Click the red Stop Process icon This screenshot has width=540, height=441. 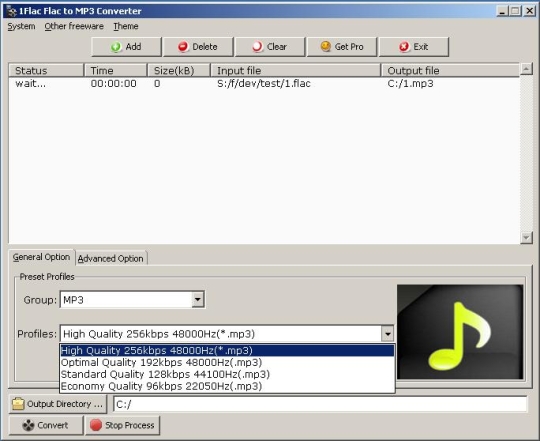pos(96,425)
